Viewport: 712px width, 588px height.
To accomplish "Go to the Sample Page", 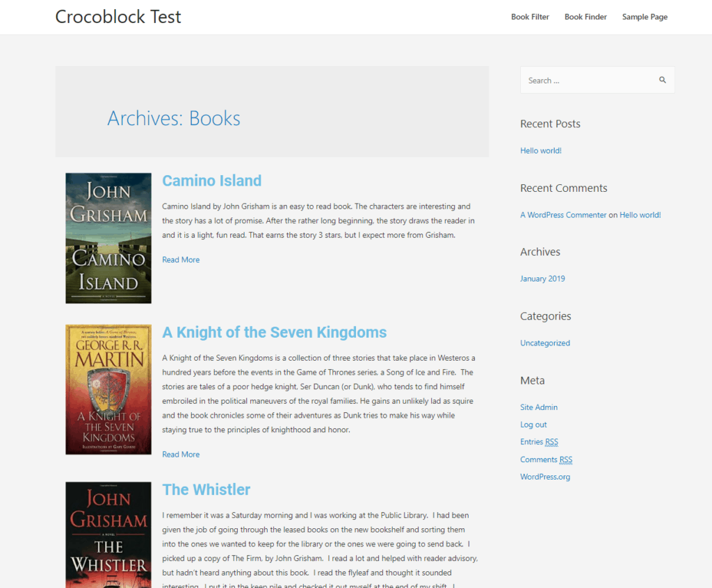I will tap(645, 17).
